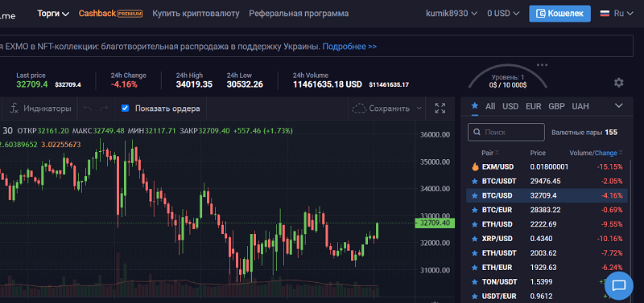
Task: Open kumik8930 account dropdown
Action: tap(452, 14)
